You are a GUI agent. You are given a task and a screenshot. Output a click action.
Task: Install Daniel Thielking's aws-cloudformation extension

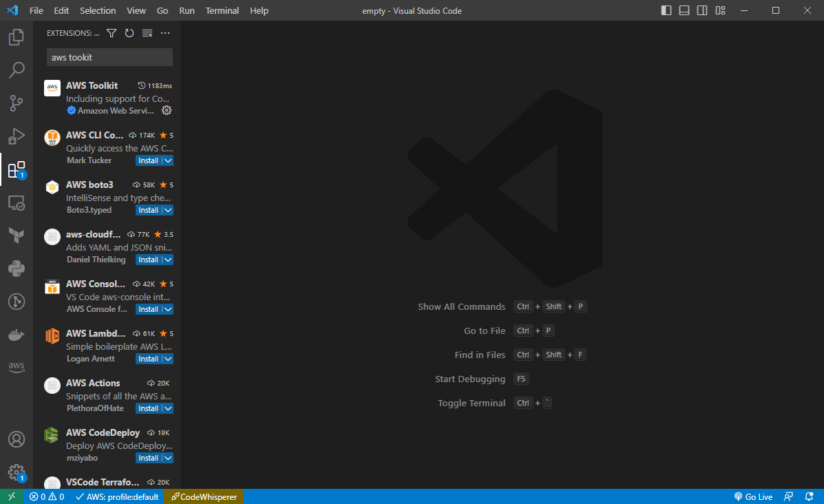[148, 260]
